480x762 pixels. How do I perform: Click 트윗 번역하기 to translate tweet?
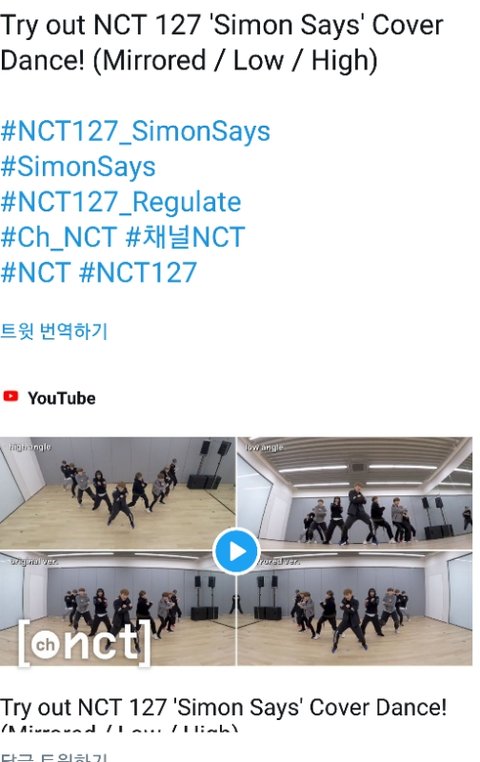53,331
